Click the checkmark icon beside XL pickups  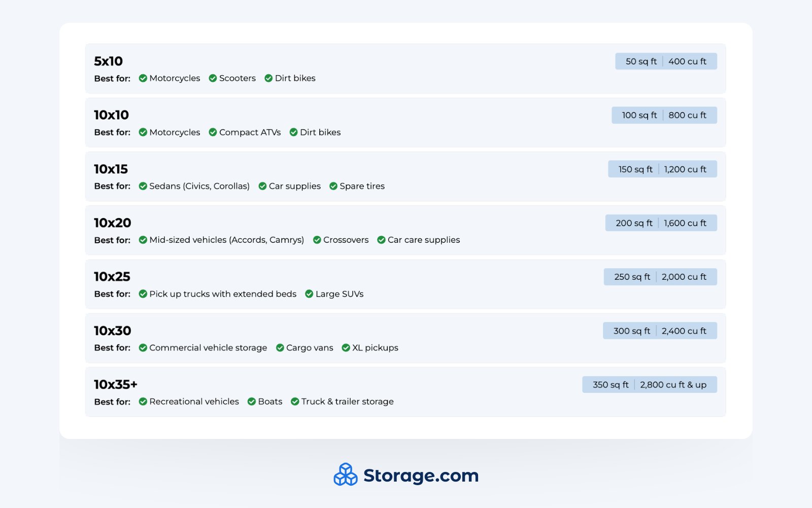(x=346, y=347)
